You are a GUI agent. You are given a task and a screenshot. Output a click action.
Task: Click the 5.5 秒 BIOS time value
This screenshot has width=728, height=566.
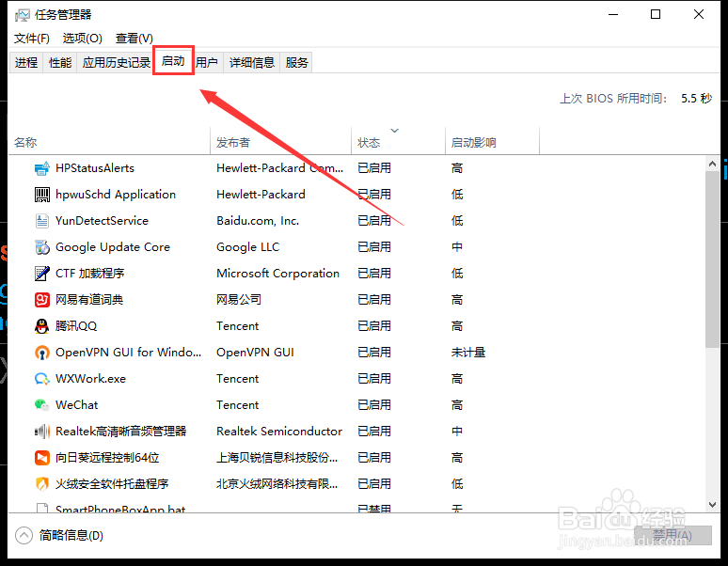(x=696, y=99)
